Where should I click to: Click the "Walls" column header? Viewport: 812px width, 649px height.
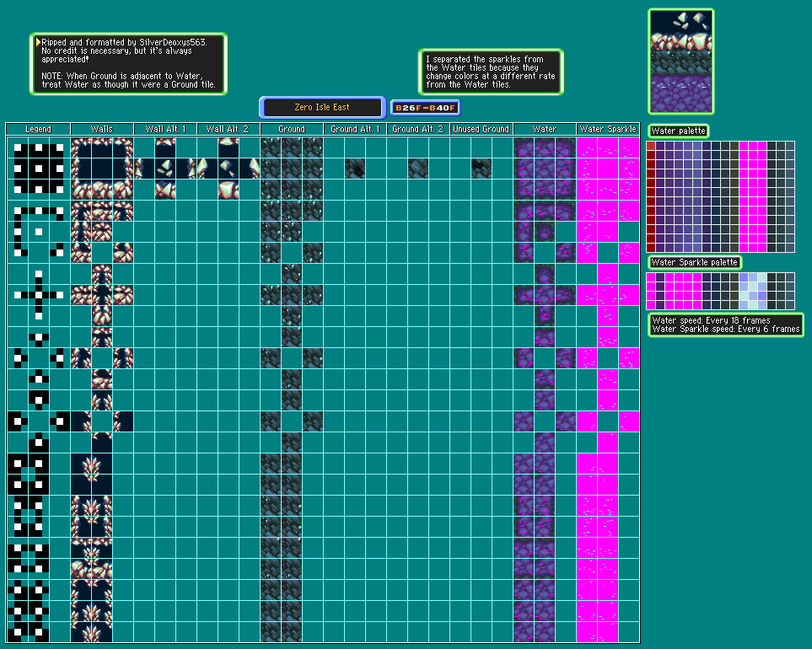tap(102, 129)
